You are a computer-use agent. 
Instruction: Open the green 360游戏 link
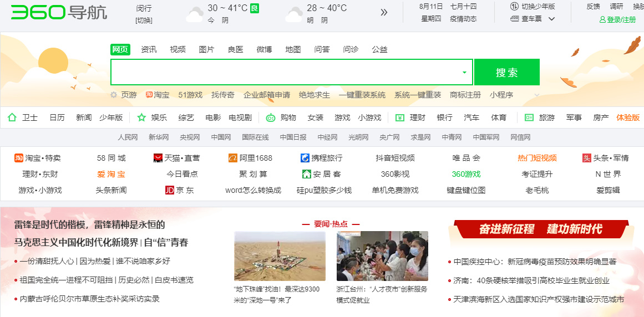466,174
